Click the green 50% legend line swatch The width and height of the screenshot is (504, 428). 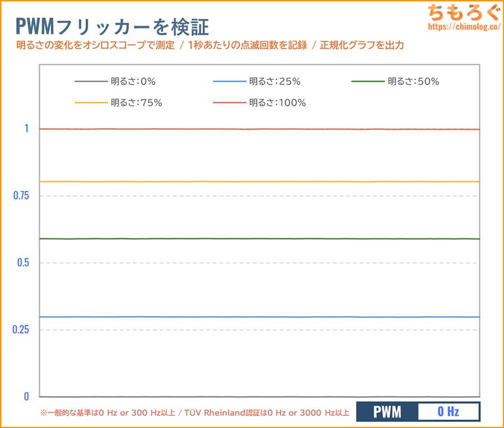click(x=368, y=82)
